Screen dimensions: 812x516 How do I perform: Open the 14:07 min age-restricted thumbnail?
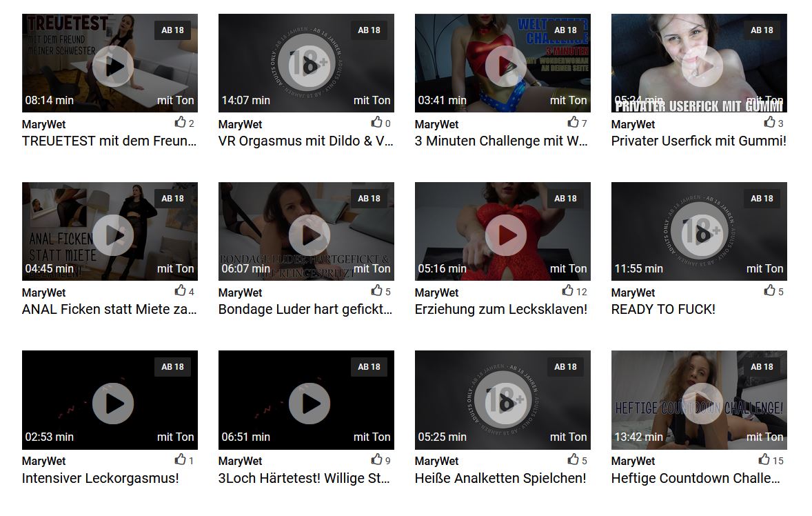[306, 63]
